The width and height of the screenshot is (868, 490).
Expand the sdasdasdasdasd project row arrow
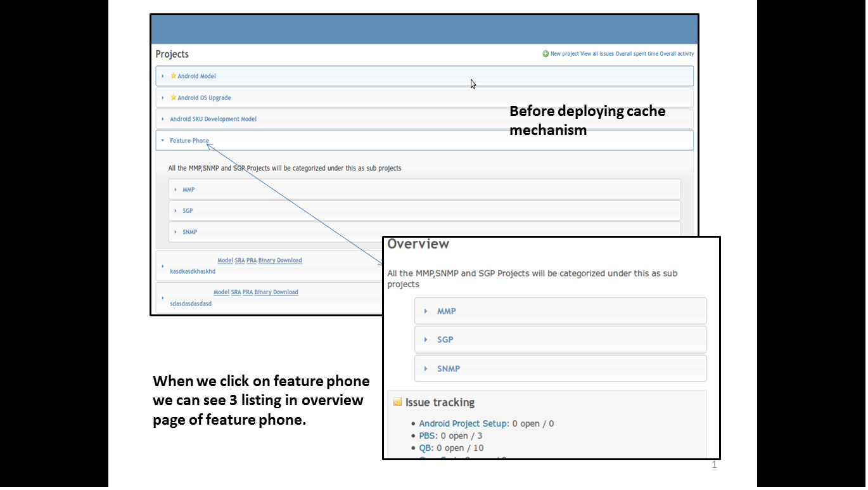pos(163,298)
